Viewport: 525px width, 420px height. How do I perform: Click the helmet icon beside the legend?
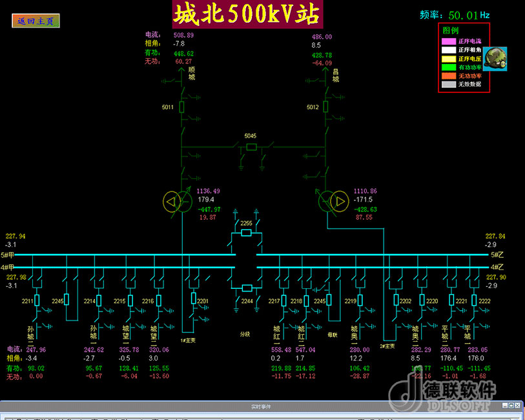(x=496, y=58)
